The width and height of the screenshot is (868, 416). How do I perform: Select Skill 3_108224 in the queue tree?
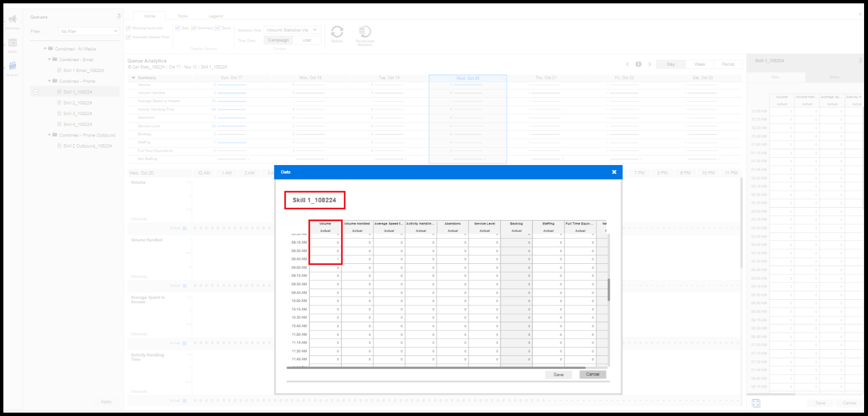click(x=78, y=113)
